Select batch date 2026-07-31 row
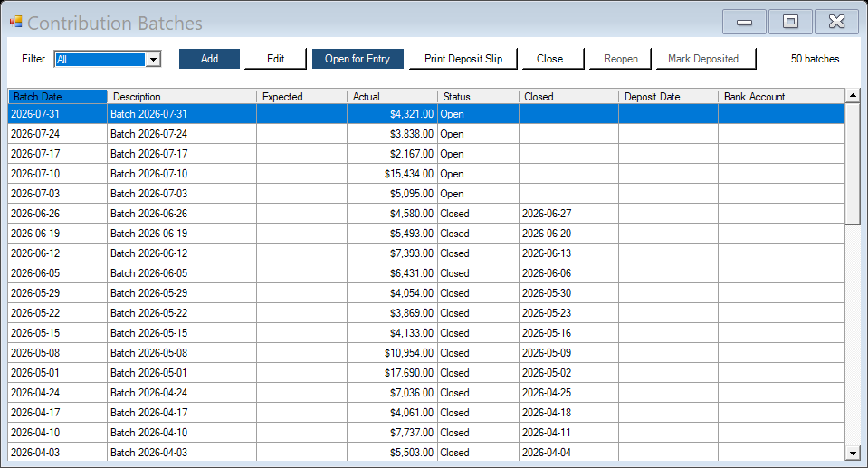Image resolution: width=868 pixels, height=468 pixels. (x=426, y=114)
